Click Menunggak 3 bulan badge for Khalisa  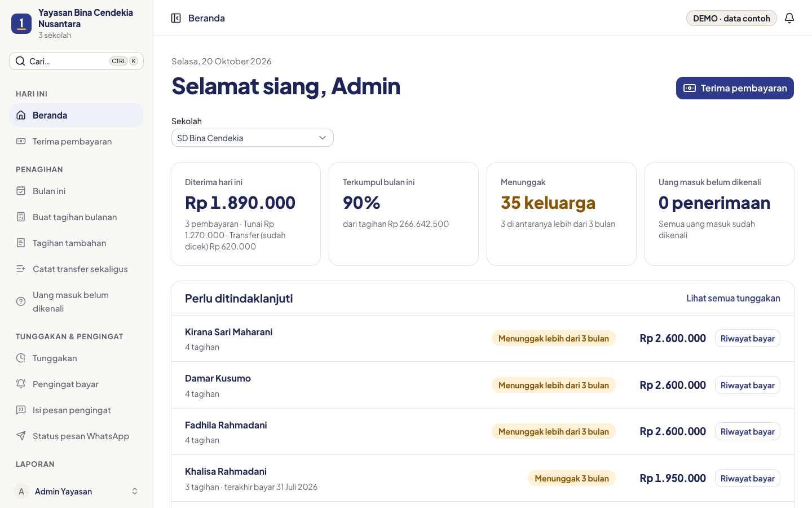point(572,478)
